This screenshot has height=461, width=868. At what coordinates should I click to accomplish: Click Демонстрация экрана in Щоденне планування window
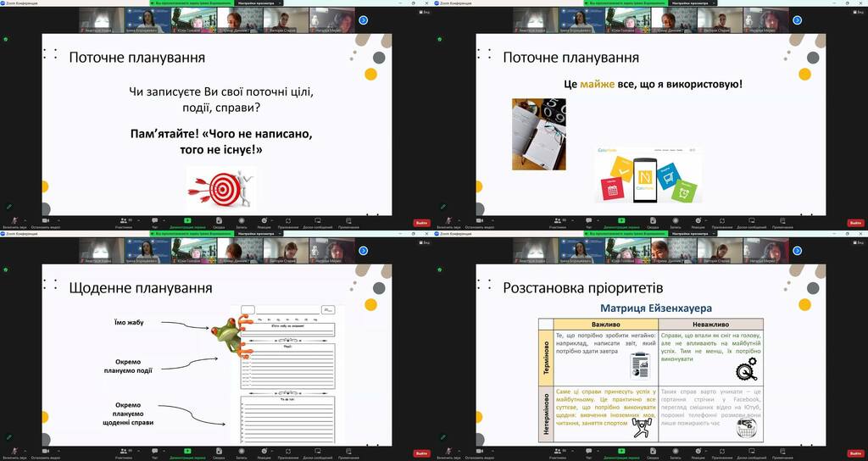186,450
